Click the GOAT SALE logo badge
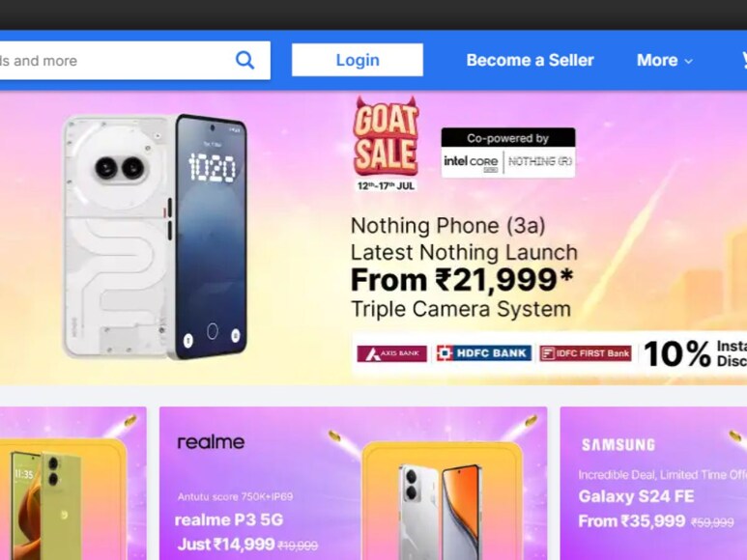This screenshot has height=560, width=747. click(386, 144)
